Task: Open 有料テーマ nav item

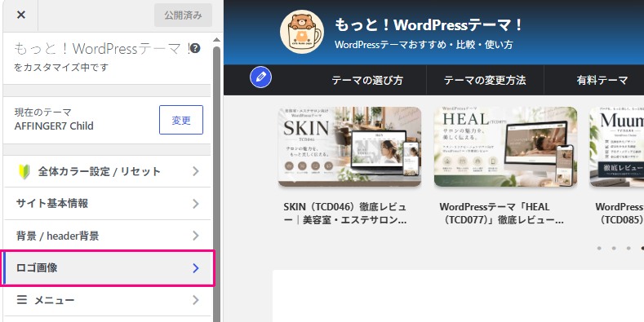Action: 602,80
